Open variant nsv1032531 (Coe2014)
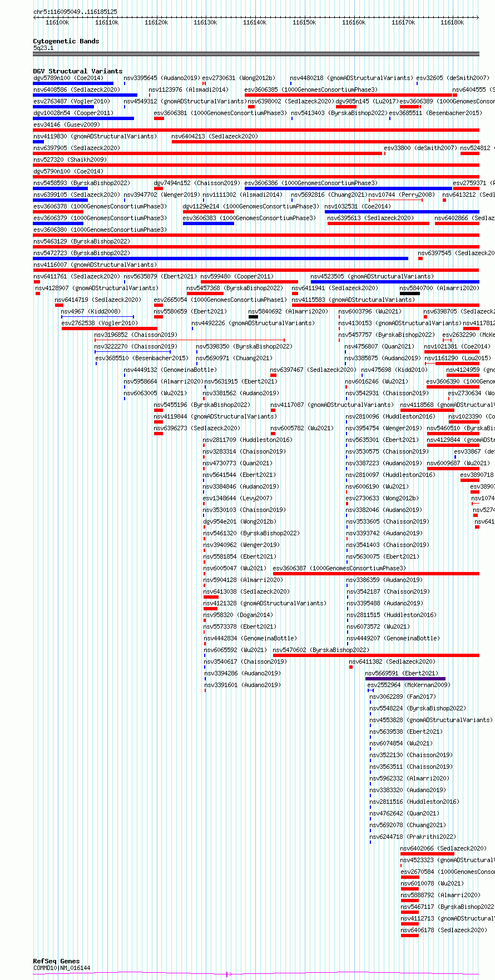This screenshot has width=495, height=980. [x=358, y=206]
